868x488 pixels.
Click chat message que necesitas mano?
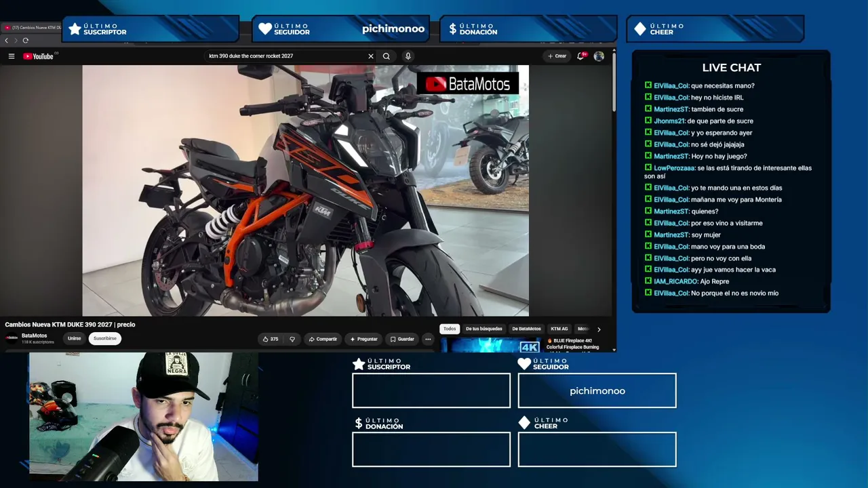tap(723, 86)
